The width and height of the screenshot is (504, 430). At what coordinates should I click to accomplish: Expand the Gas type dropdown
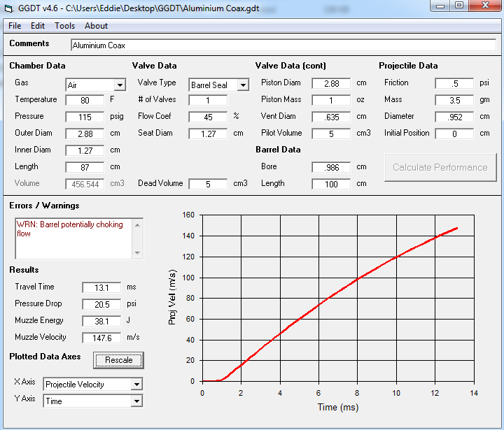click(120, 85)
